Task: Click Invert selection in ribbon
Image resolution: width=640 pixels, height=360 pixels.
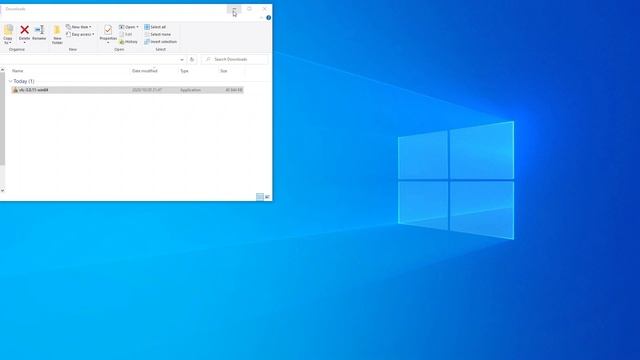Action: 161,42
